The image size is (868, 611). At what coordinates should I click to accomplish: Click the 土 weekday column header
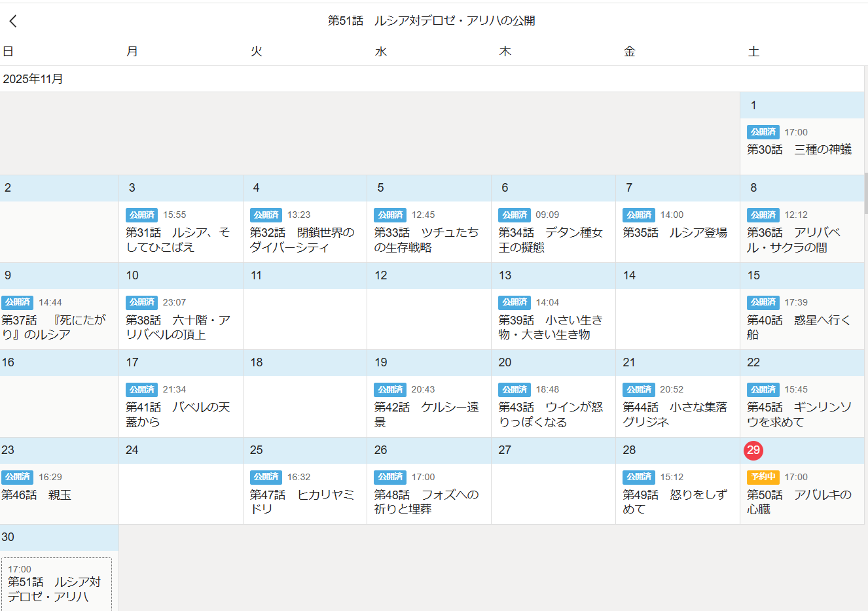point(753,52)
